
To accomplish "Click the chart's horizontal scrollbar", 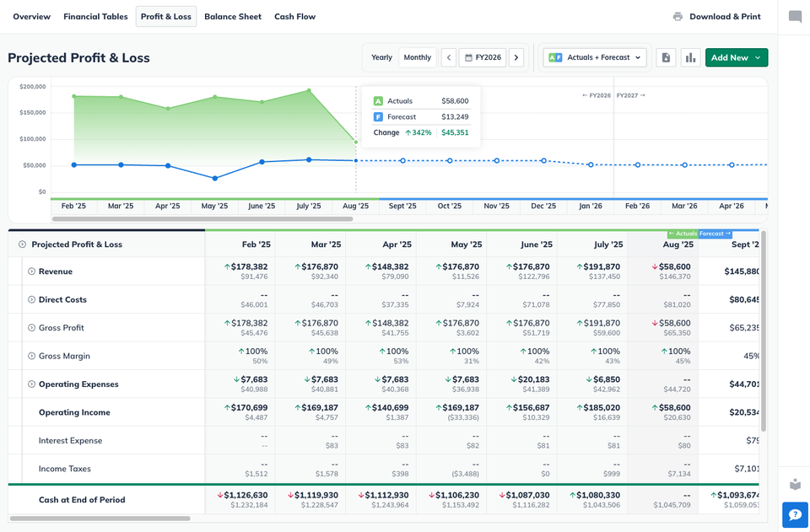I will click(x=202, y=218).
